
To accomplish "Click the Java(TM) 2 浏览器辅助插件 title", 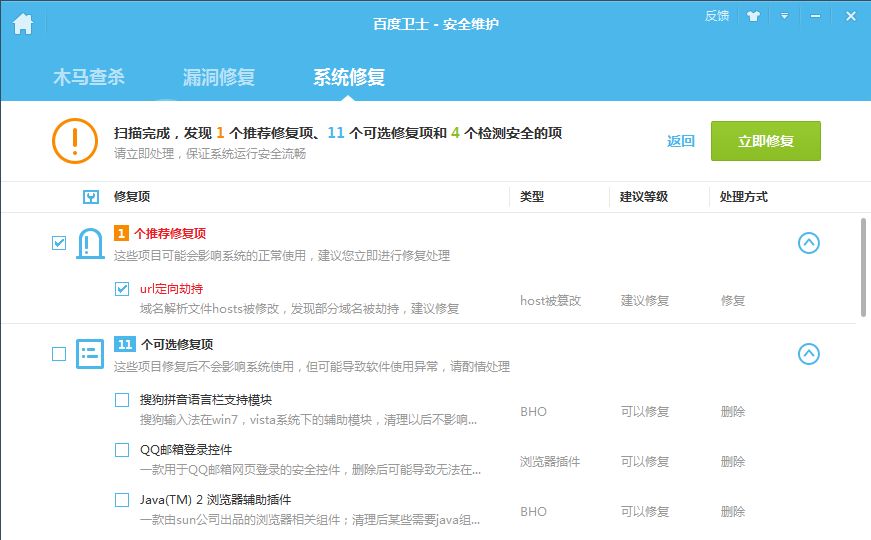I will 216,500.
